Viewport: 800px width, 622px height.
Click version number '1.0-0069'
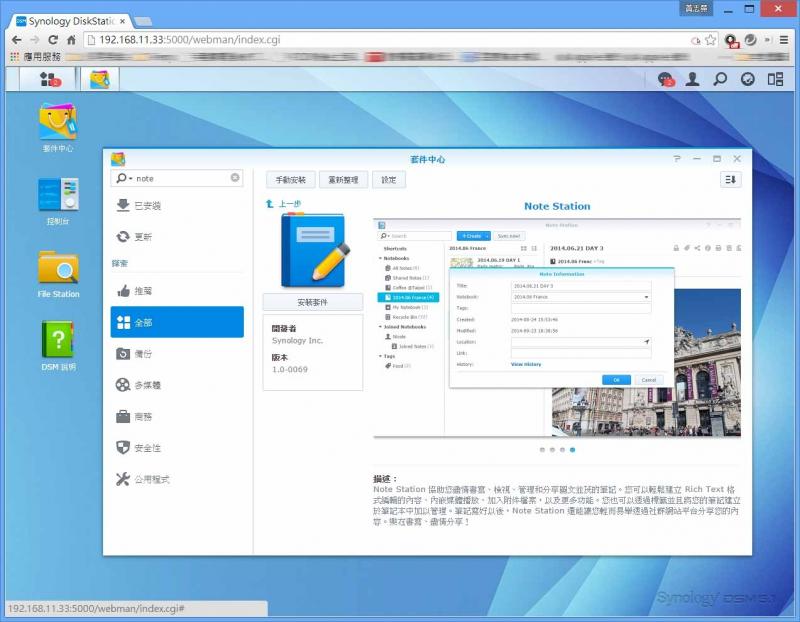(x=290, y=369)
